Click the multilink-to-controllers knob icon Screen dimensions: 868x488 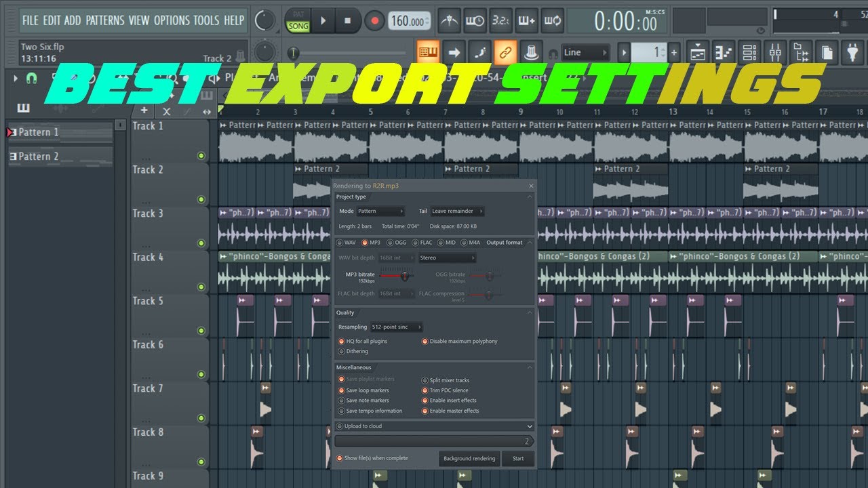coord(531,52)
